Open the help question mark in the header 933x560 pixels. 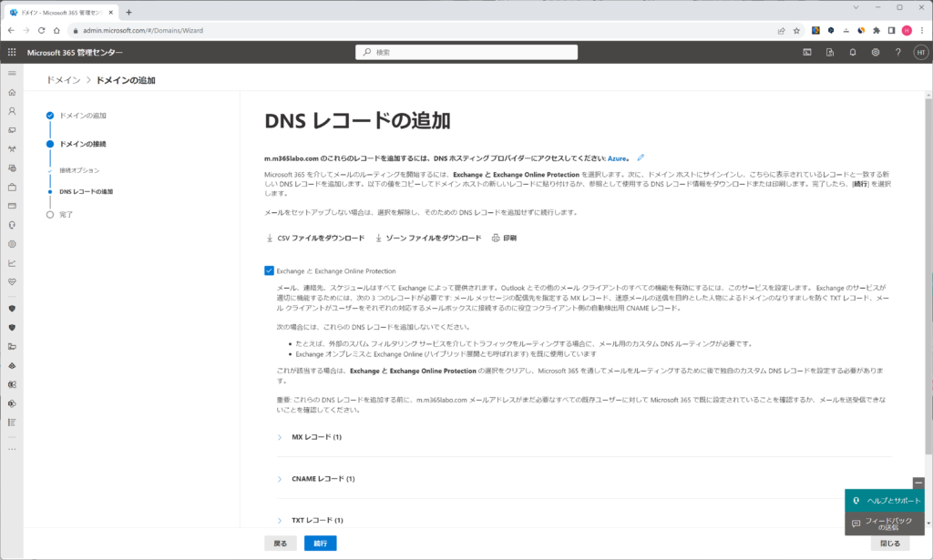click(x=897, y=52)
